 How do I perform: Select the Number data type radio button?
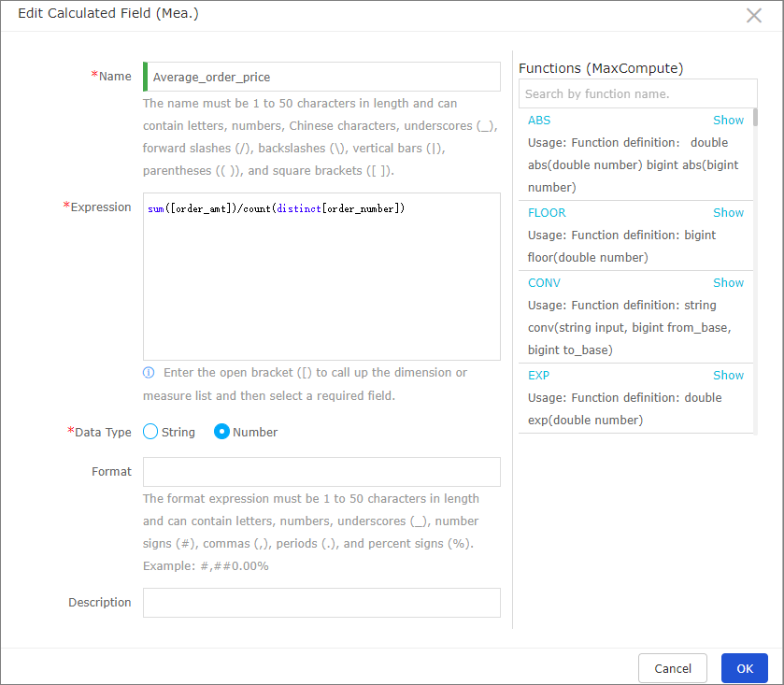pos(221,432)
